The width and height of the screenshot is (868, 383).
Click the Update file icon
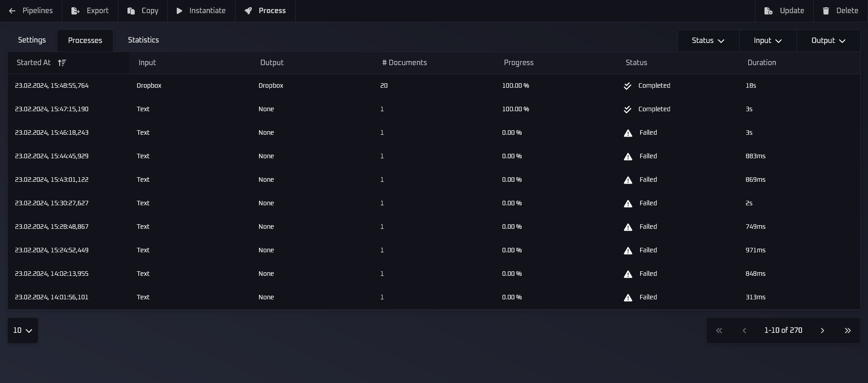click(x=768, y=11)
